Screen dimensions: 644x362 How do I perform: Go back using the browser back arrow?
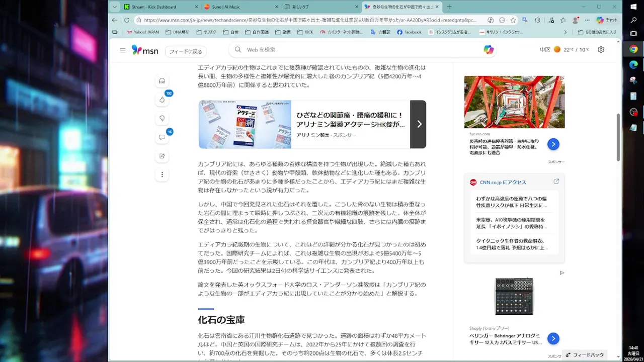coord(114,20)
